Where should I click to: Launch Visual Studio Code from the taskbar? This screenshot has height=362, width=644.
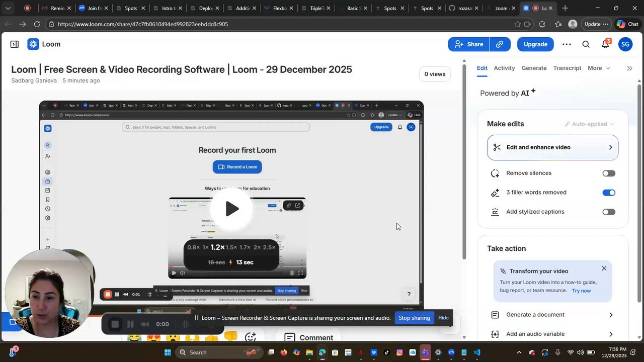[x=477, y=352]
